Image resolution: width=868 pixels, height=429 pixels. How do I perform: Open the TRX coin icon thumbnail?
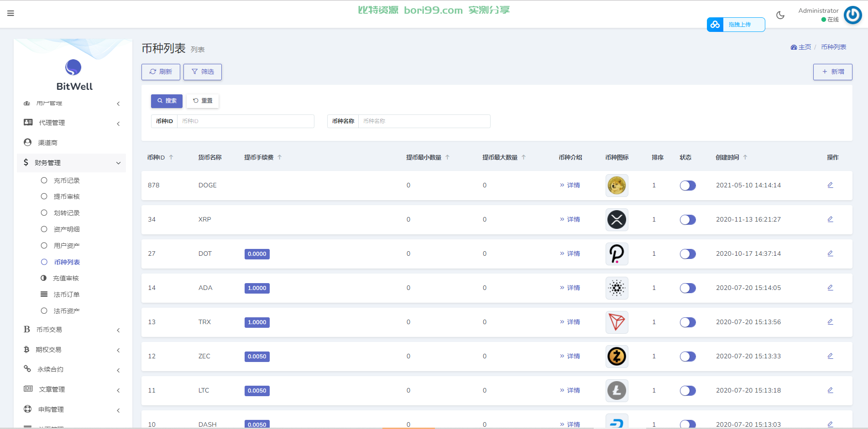tap(617, 322)
